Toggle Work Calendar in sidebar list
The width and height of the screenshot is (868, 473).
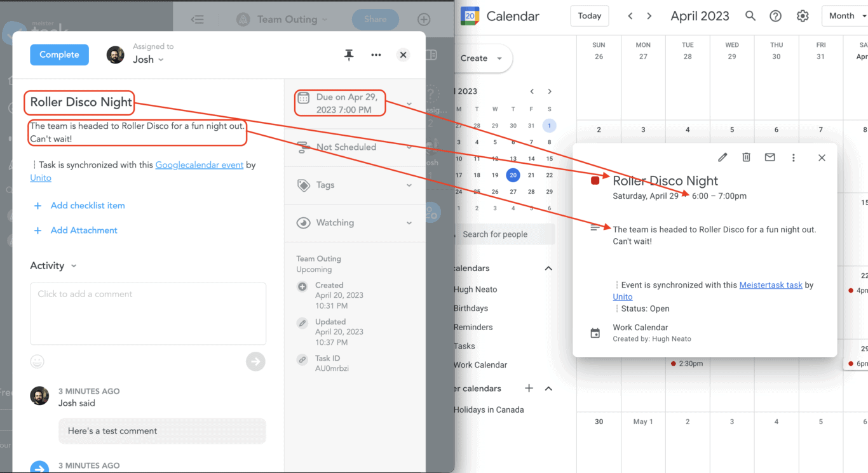(480, 365)
